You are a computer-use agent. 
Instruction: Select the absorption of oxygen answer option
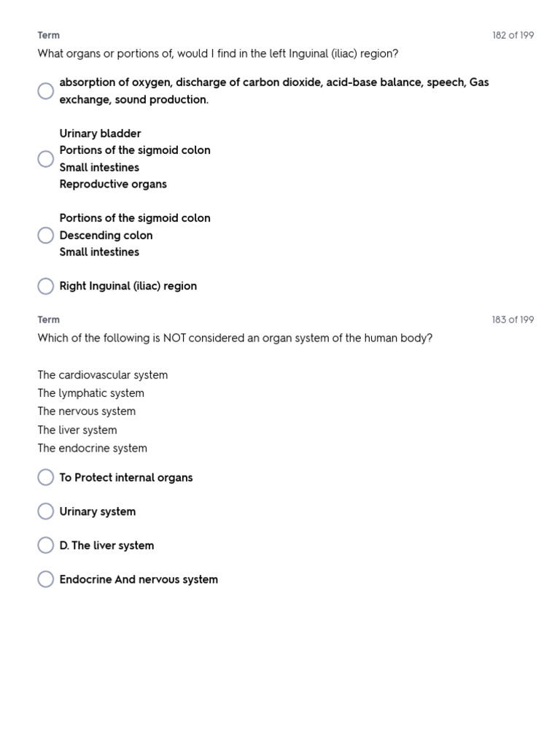pyautogui.click(x=46, y=91)
